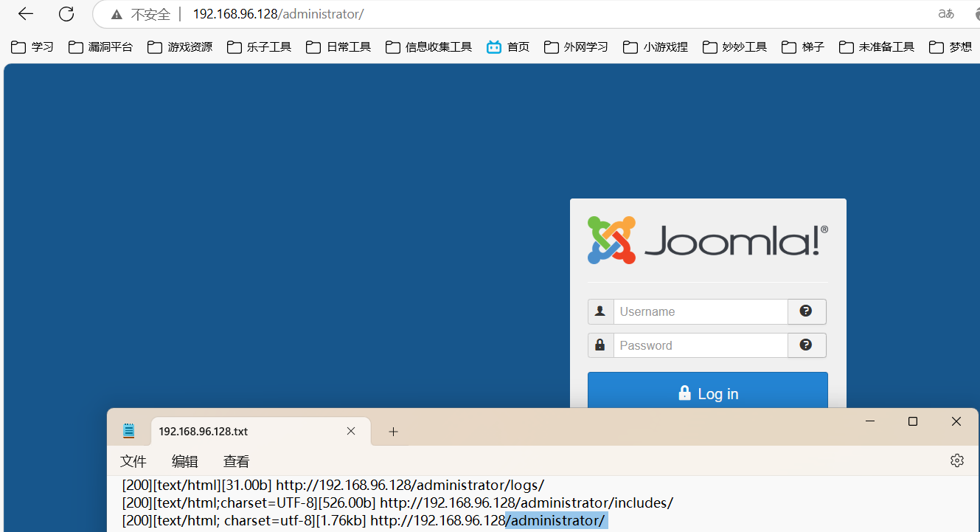Click the 不安全 label in the address bar
The height and width of the screenshot is (532, 980).
pos(150,15)
